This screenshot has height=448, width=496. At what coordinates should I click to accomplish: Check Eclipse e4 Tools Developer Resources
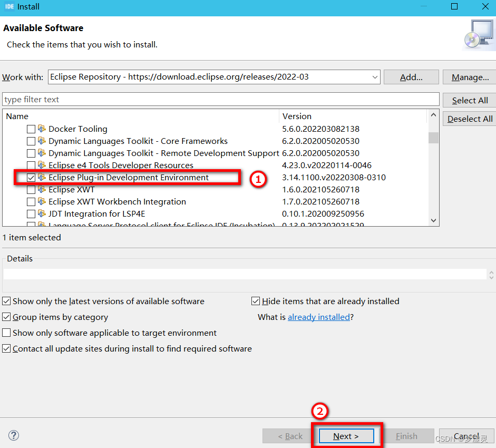[x=31, y=165]
